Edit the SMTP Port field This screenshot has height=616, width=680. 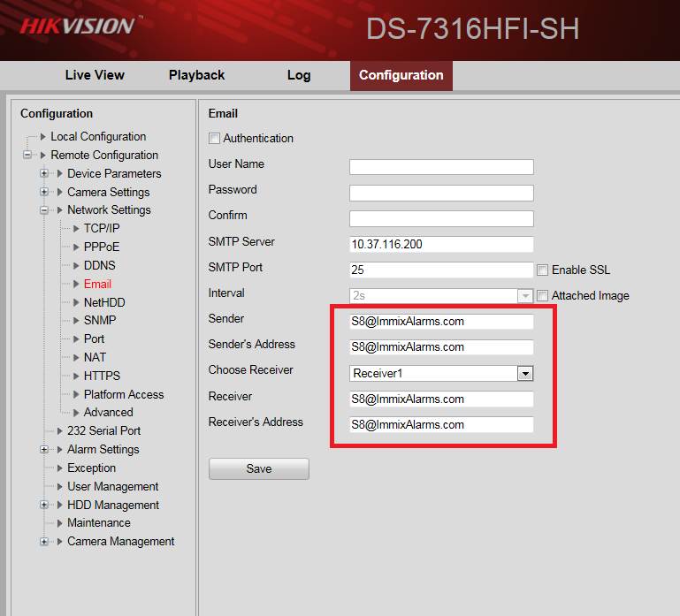(441, 270)
